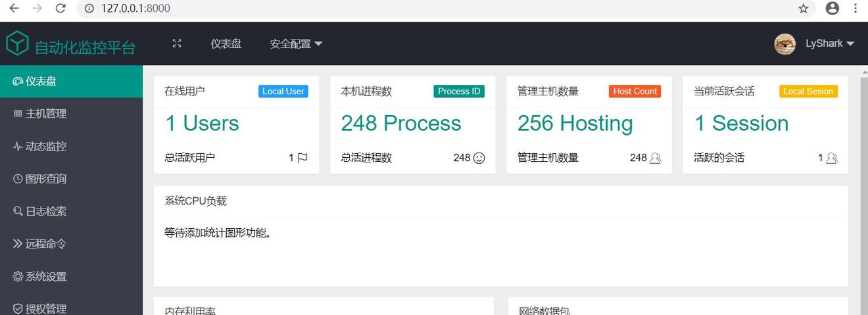
Task: Click the smiley icon beside 总活进程数
Action: point(479,158)
